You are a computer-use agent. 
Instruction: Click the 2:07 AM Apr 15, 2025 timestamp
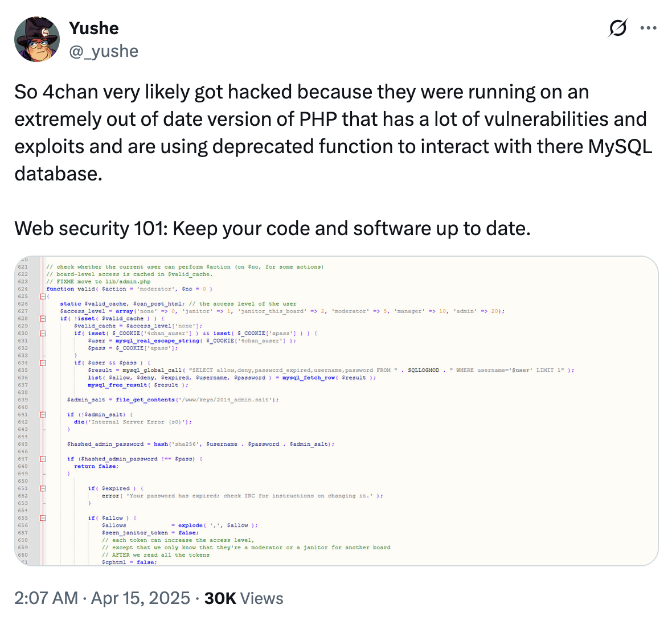point(102,598)
